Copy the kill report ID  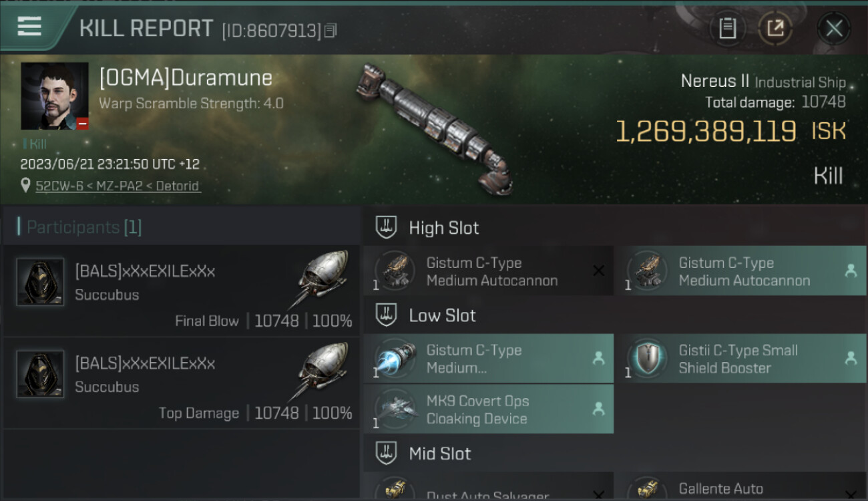(x=331, y=30)
